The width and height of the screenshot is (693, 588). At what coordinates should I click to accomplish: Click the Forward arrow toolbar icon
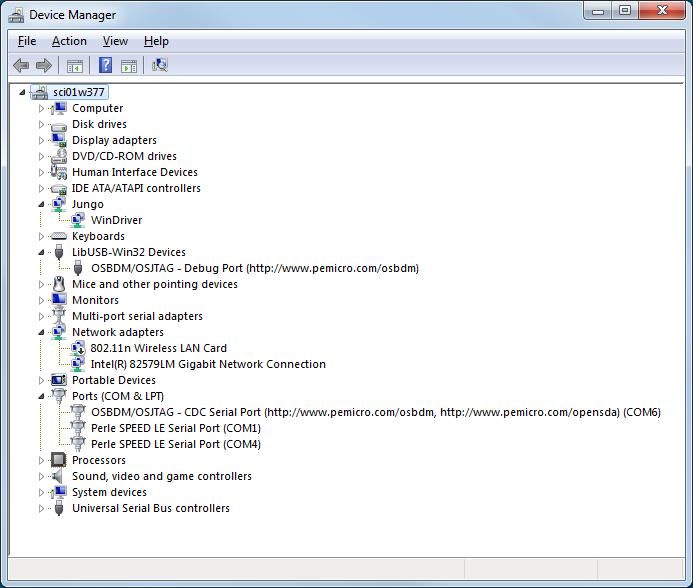[44, 66]
